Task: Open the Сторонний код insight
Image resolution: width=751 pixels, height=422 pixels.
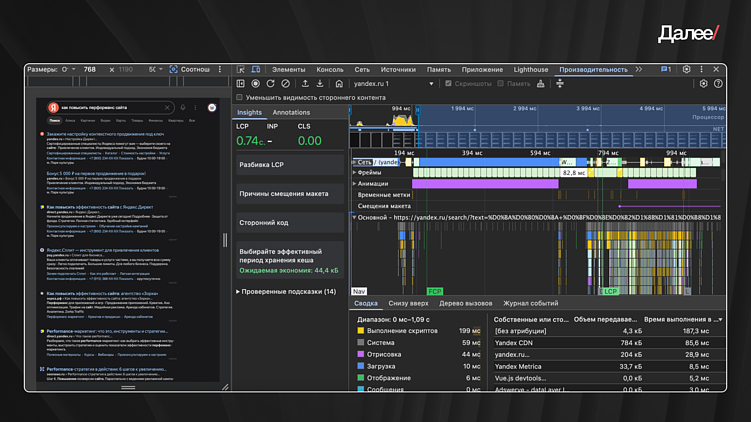Action: [x=290, y=223]
